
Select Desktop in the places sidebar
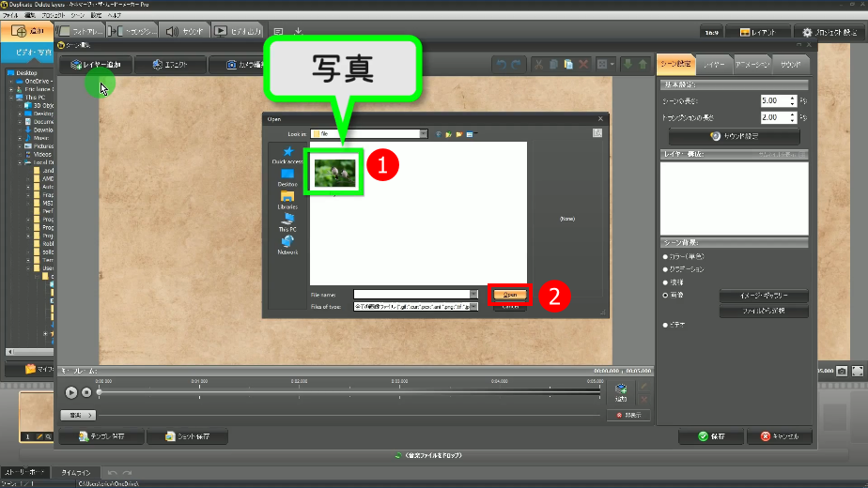click(x=287, y=177)
